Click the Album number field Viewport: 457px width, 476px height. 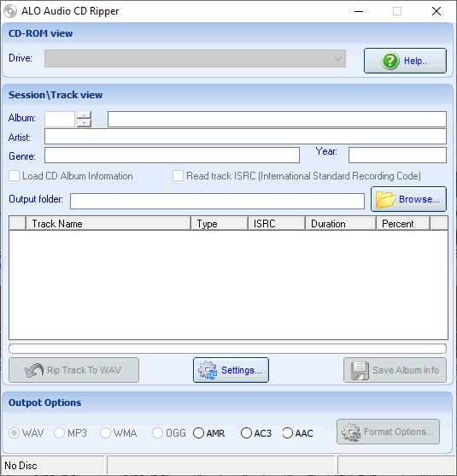click(x=60, y=119)
